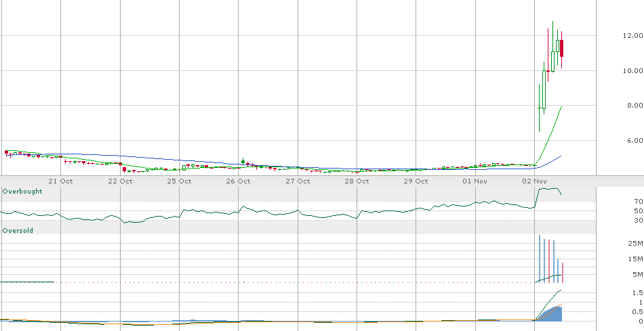This screenshot has height=331, width=644.
Task: Click the last red candlestick on 02 Nov
Action: point(561,49)
